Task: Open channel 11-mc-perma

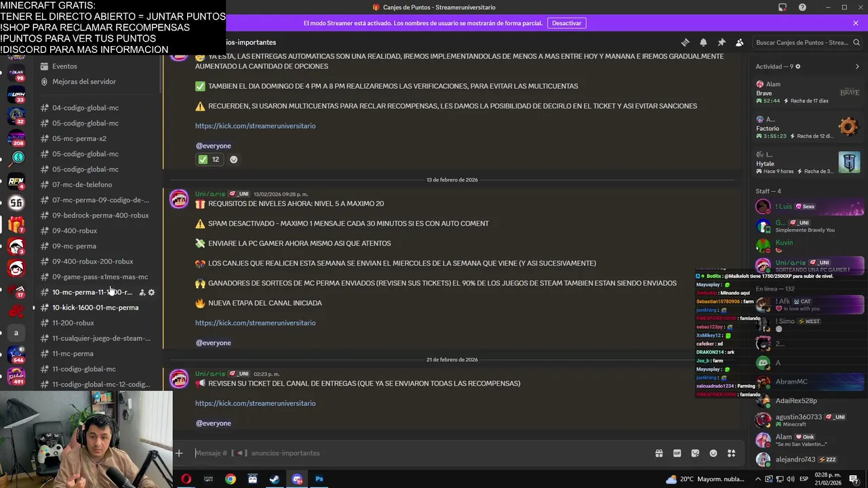Action: pos(98,354)
